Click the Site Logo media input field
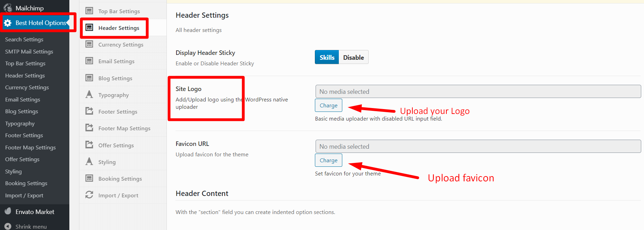Screen dimensions: 644x230 tap(478, 91)
